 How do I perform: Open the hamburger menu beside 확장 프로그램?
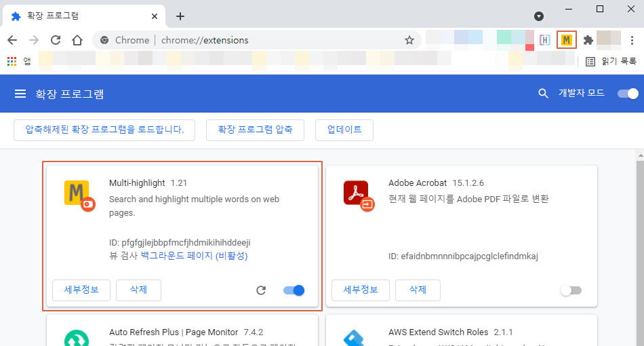tap(20, 94)
